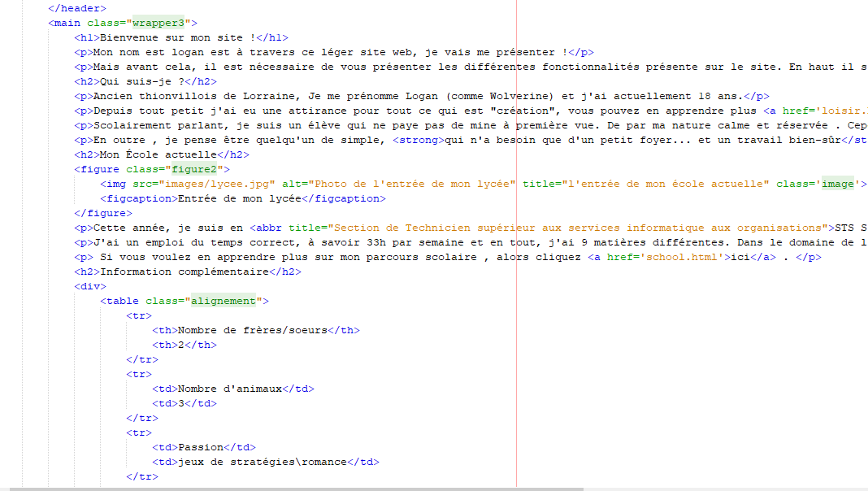
Task: Place cursor on "Bienvenue sur mon site !" heading
Action: pos(177,37)
